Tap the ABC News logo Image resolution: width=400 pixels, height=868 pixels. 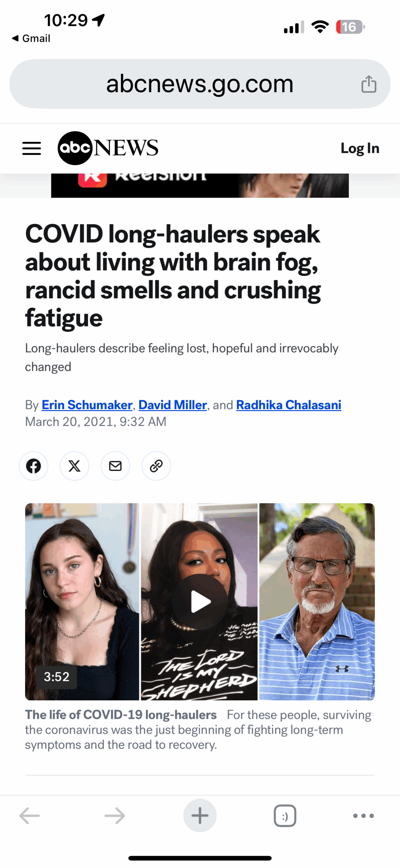click(x=108, y=148)
